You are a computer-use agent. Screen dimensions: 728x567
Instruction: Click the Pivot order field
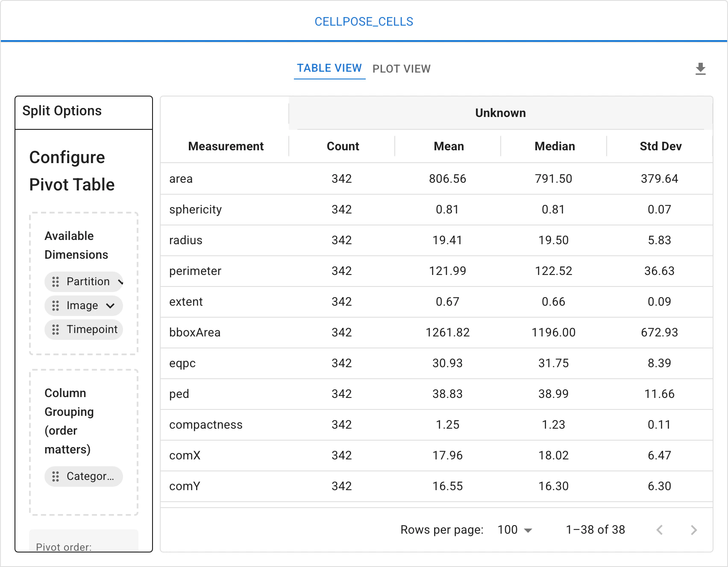click(84, 541)
